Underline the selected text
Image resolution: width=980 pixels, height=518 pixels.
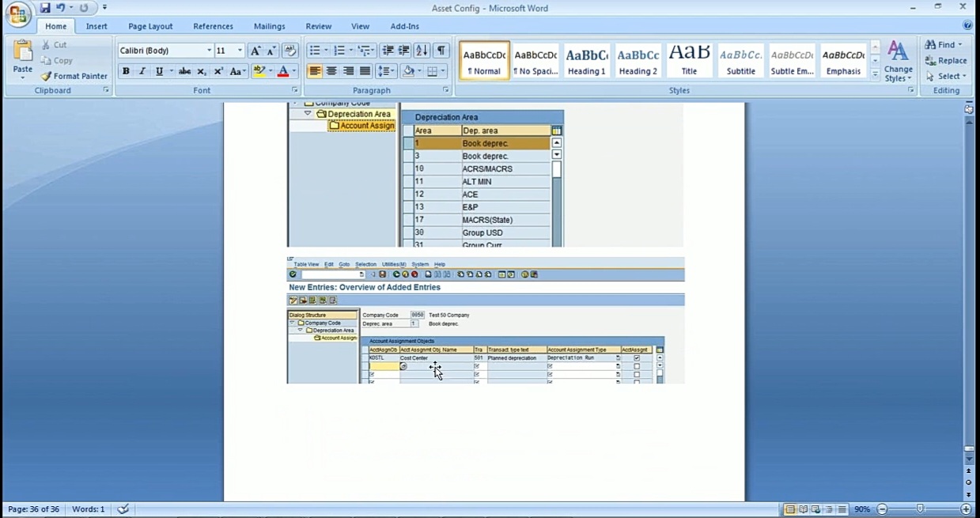tap(159, 71)
